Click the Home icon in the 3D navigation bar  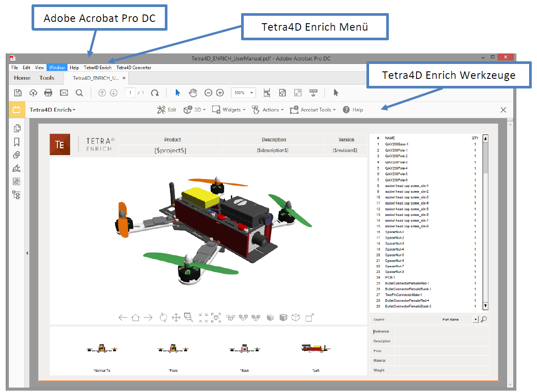136,317
